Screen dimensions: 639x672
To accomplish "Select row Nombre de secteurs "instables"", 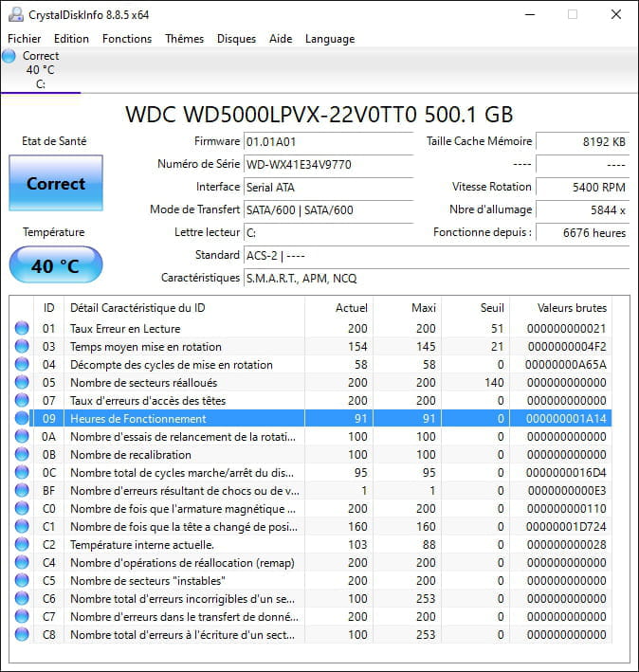I will pyautogui.click(x=311, y=580).
